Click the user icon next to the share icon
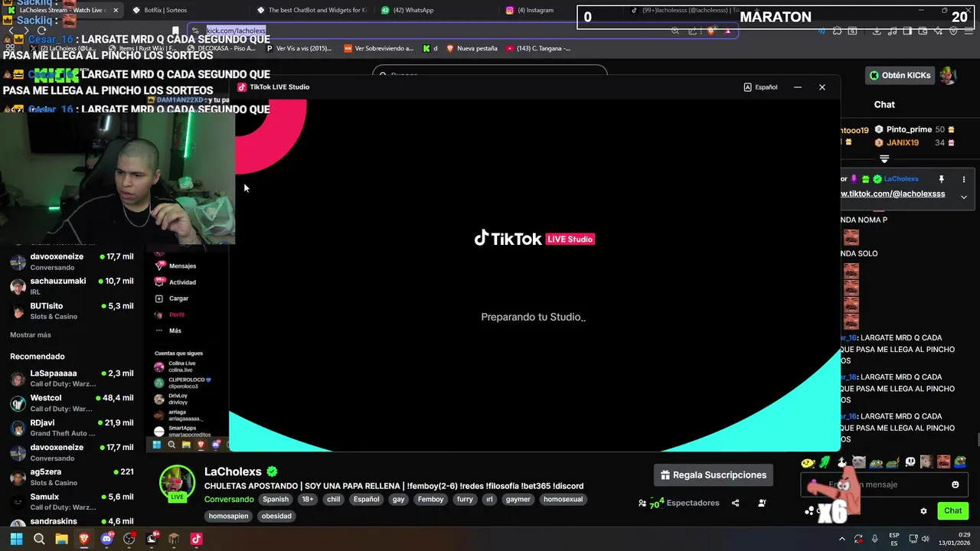The width and height of the screenshot is (980, 551). (762, 503)
